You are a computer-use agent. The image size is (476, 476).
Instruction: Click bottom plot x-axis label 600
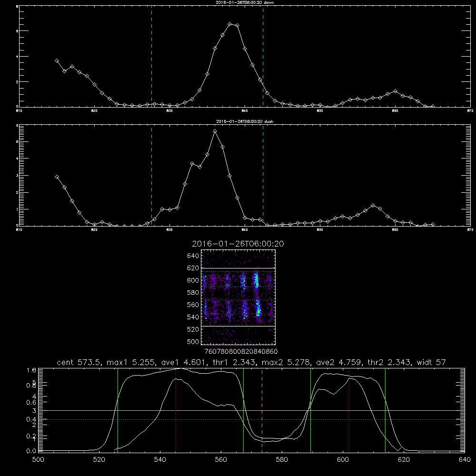tap(343, 460)
